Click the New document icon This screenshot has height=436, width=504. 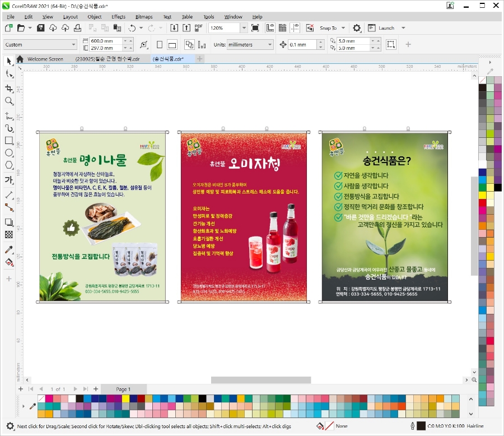(8, 28)
